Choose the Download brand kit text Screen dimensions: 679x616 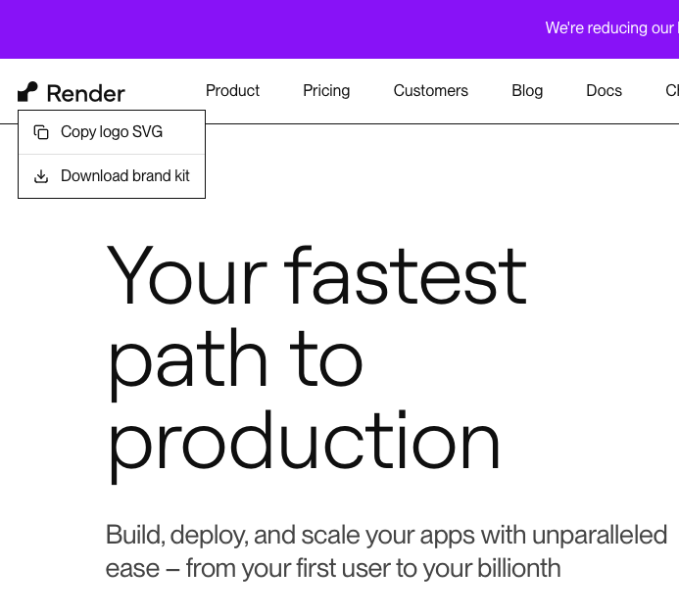(x=125, y=176)
